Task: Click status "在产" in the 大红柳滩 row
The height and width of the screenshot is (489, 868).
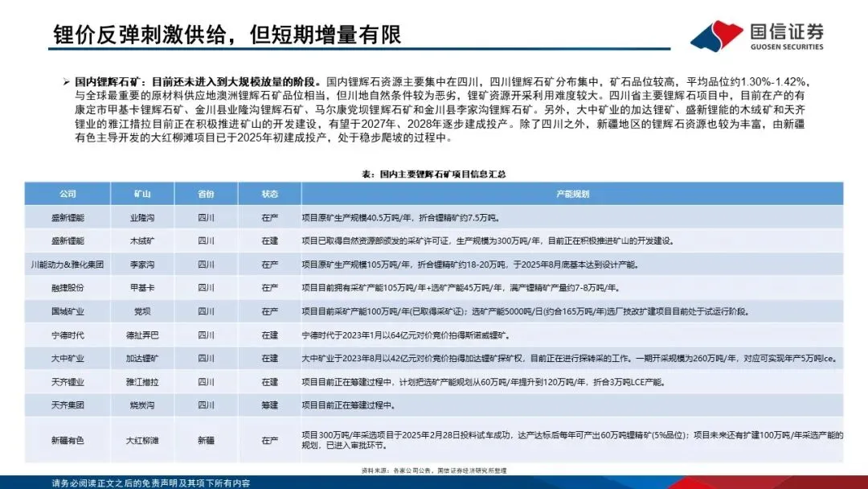Action: coord(269,440)
